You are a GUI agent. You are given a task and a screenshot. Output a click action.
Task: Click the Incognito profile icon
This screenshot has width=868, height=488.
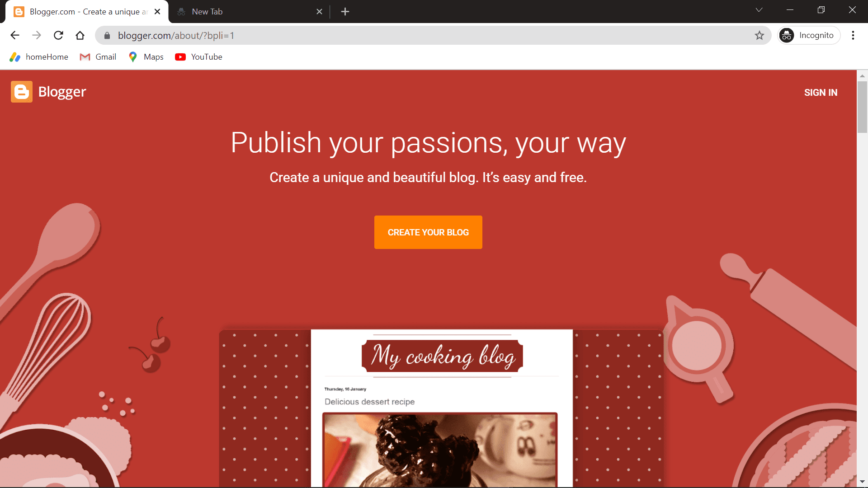[787, 35]
